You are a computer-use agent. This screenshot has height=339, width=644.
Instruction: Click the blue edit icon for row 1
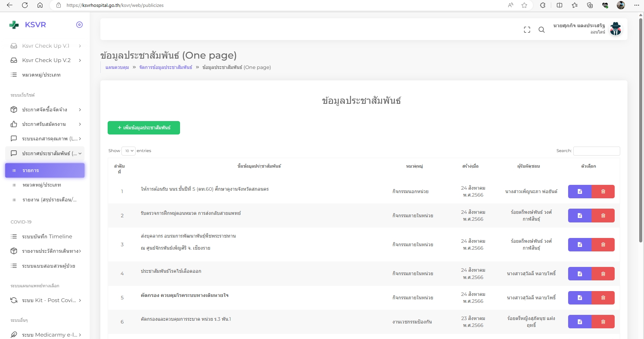click(x=579, y=191)
